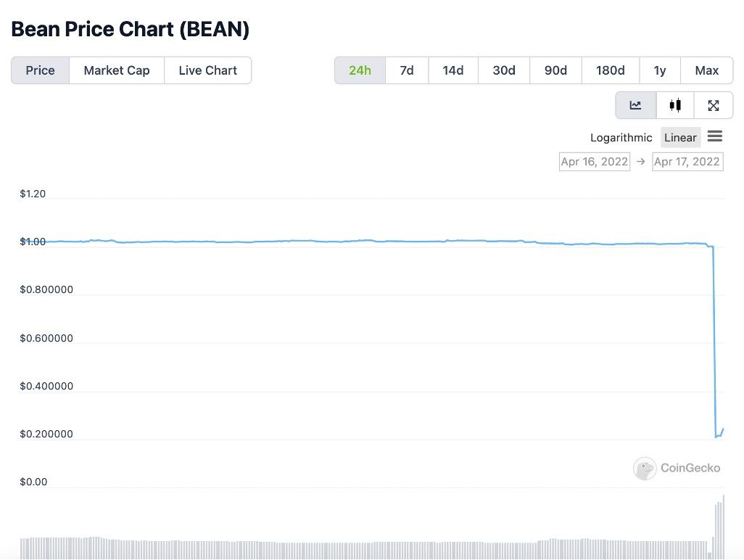This screenshot has width=744, height=560.
Task: Open the chart hamburger menu
Action: (714, 136)
